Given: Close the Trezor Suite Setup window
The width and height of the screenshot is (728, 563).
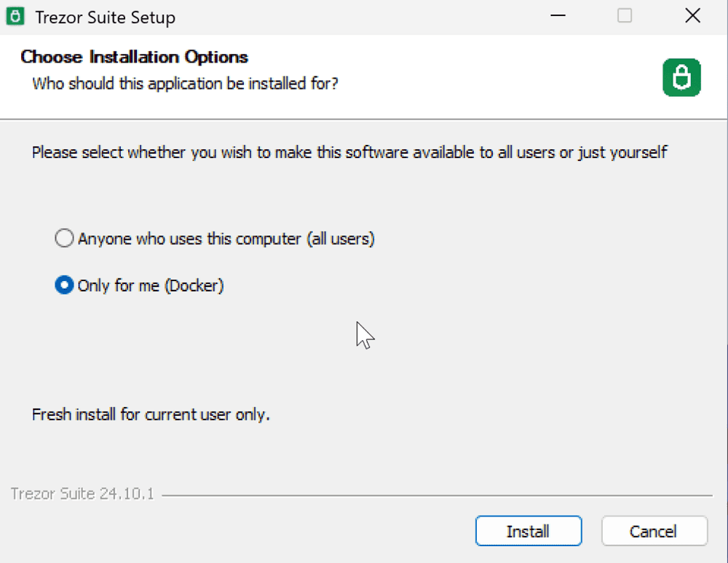Looking at the screenshot, I should pos(692,16).
